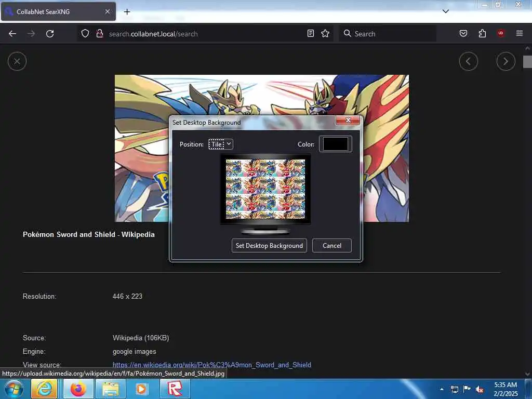Select the CollabNet SearXNG tab

coord(58,11)
